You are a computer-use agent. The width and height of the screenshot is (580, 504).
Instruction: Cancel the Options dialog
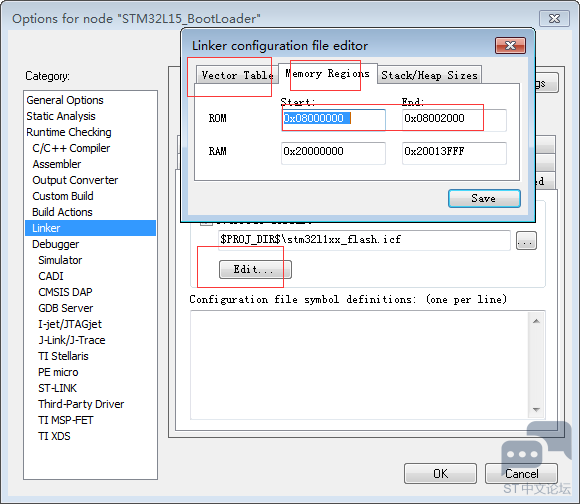point(521,474)
